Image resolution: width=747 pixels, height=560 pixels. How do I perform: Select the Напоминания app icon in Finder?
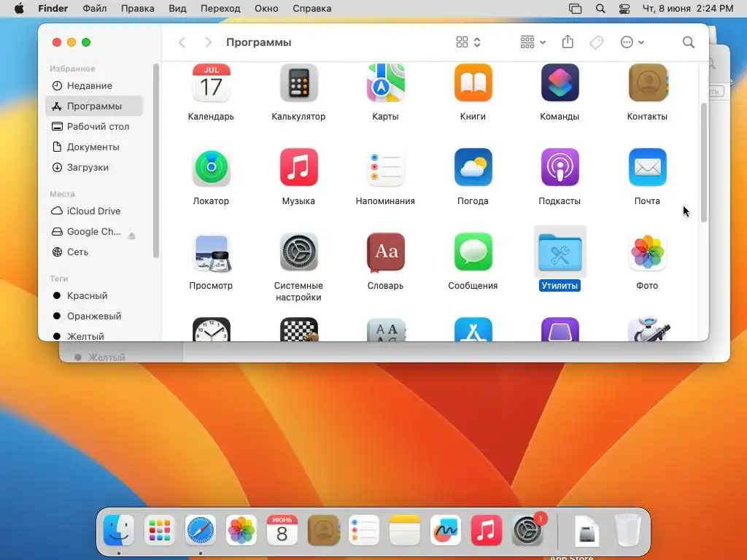point(385,168)
